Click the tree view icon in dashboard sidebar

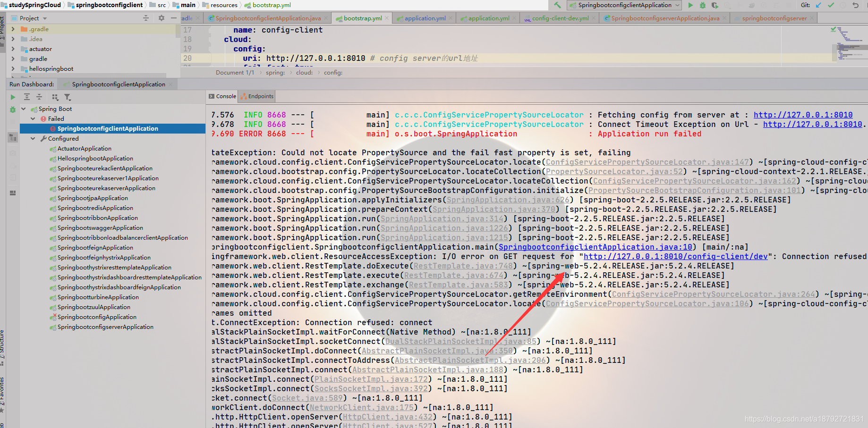tap(13, 138)
